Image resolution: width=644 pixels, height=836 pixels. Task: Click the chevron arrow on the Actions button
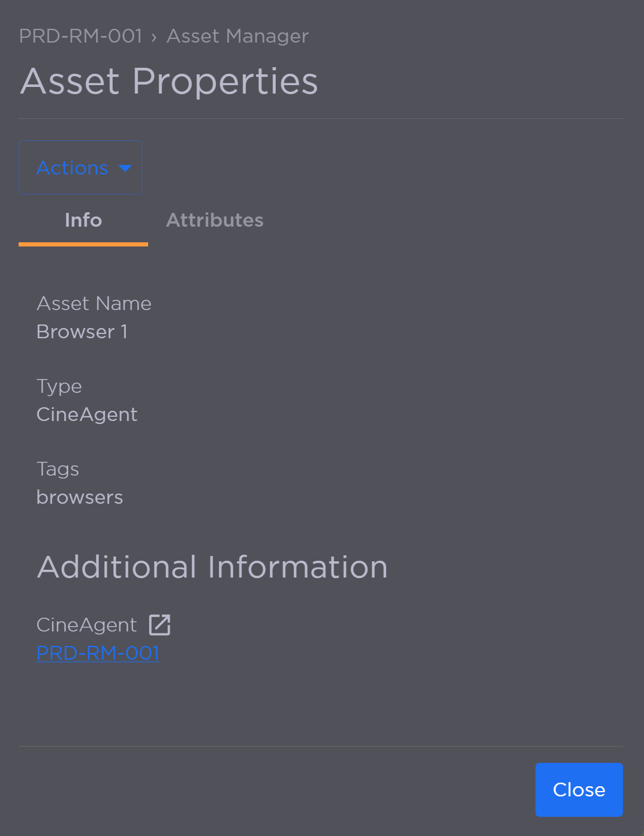125,169
